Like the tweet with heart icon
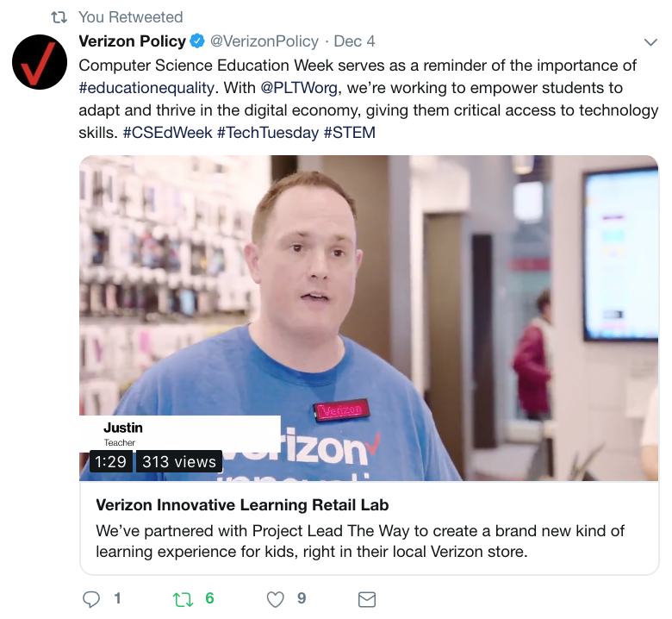The height and width of the screenshot is (619, 672). click(275, 599)
